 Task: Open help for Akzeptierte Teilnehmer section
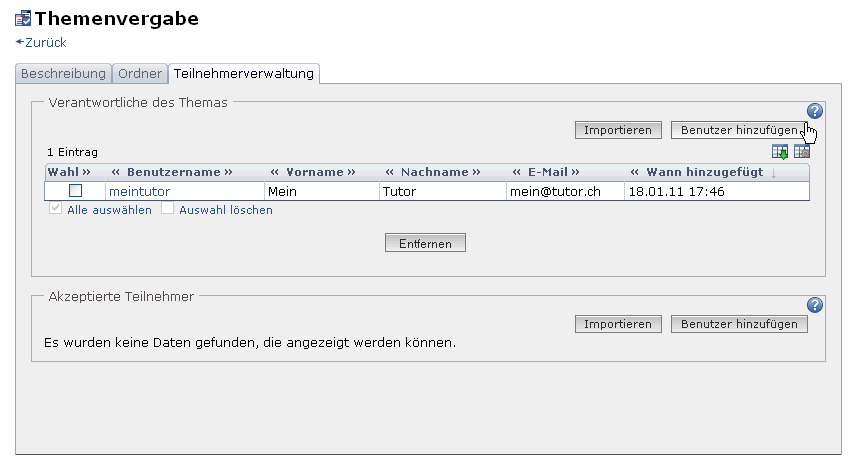[x=814, y=305]
